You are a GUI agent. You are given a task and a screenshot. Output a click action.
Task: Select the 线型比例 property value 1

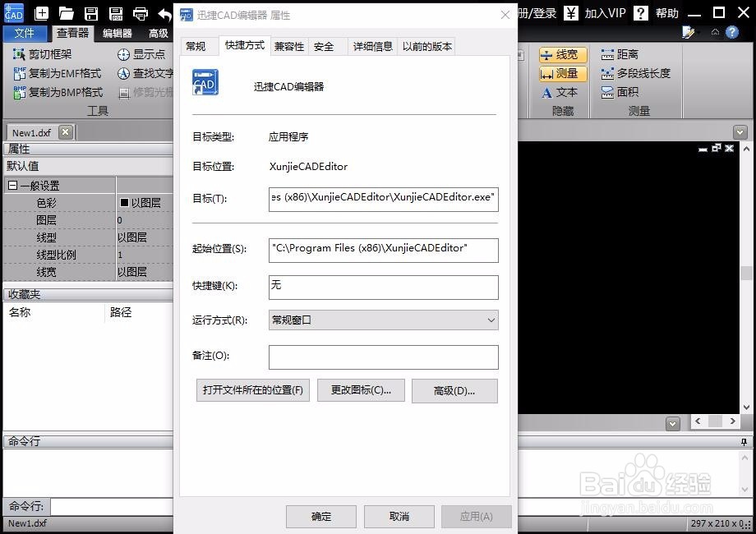click(x=145, y=255)
